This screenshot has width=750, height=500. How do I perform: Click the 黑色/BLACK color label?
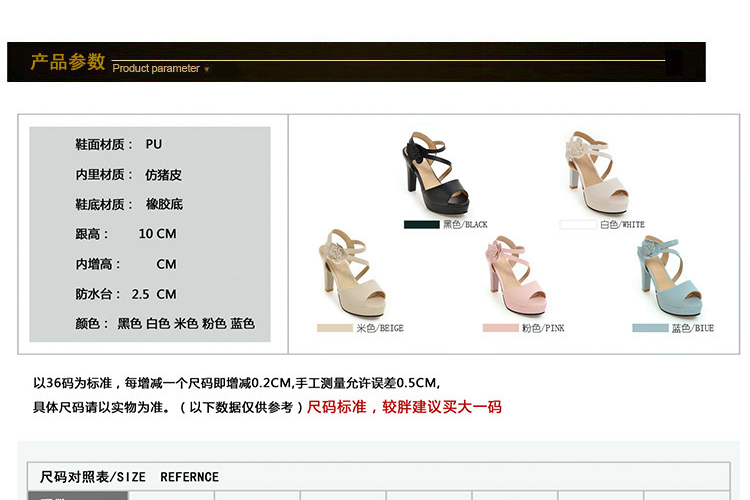(x=465, y=225)
